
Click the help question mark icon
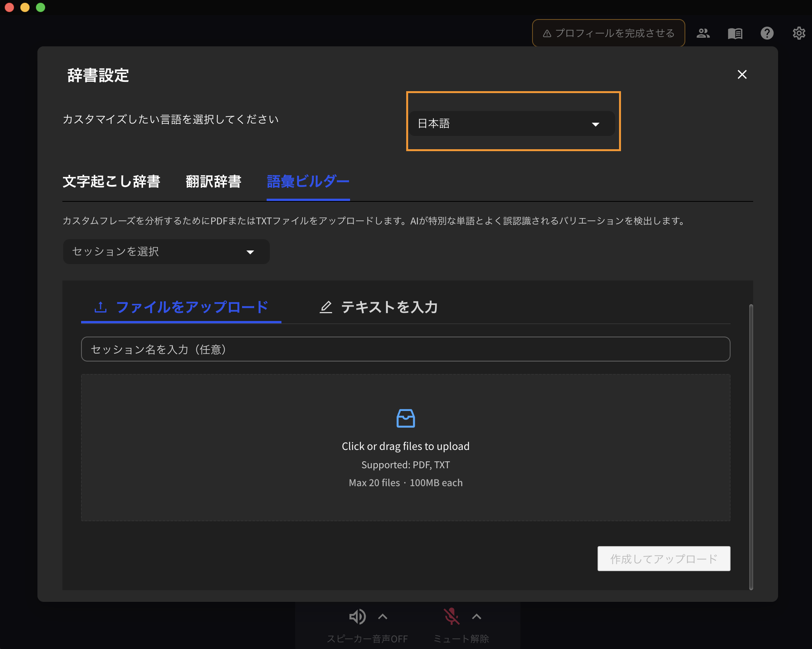click(767, 33)
